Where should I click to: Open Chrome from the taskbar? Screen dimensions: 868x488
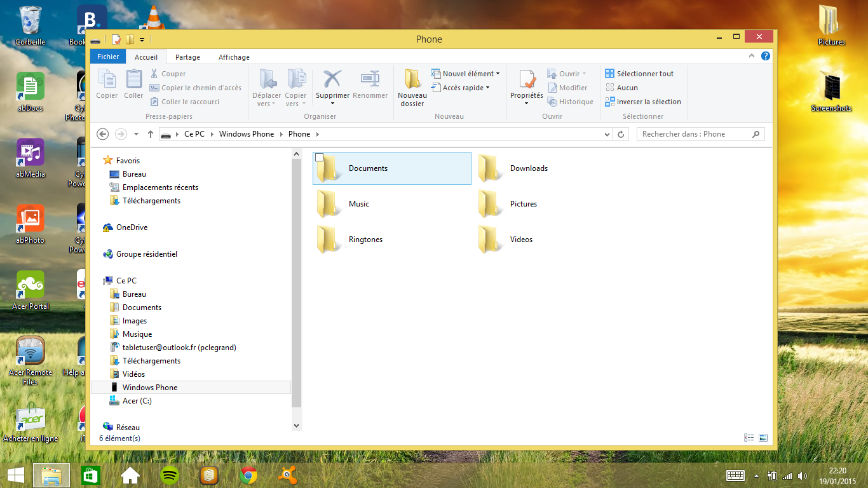pyautogui.click(x=248, y=475)
